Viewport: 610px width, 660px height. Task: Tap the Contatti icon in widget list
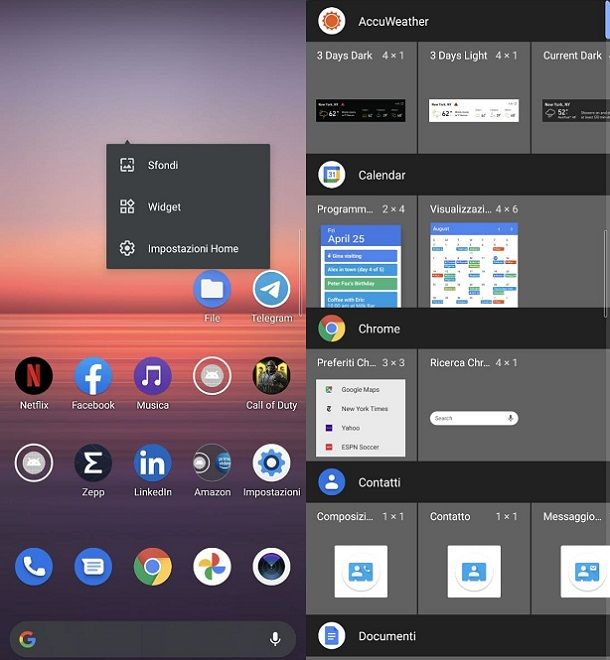pos(332,482)
